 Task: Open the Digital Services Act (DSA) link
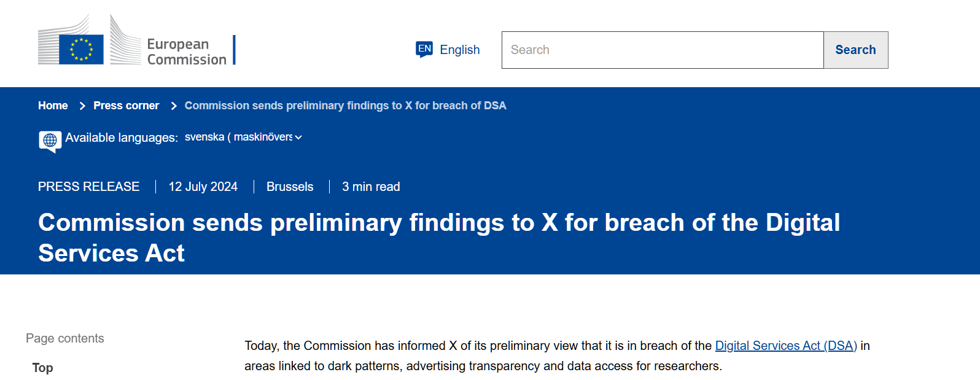pyautogui.click(x=785, y=346)
